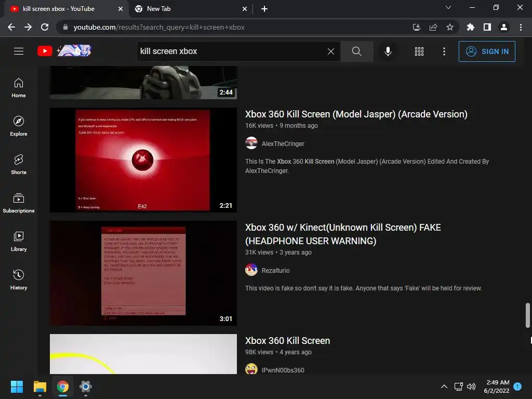532x399 pixels.
Task: Close the New Tab tab
Action: pos(245,9)
